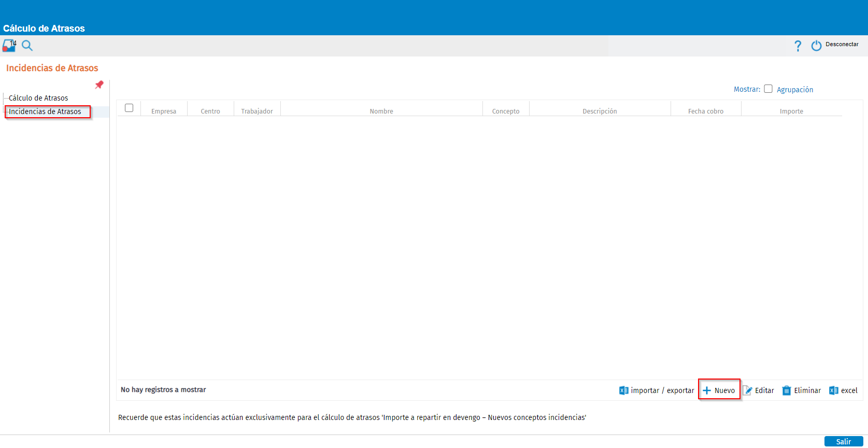This screenshot has width=868, height=448.
Task: Click the Editar pencil icon
Action: [x=747, y=390]
